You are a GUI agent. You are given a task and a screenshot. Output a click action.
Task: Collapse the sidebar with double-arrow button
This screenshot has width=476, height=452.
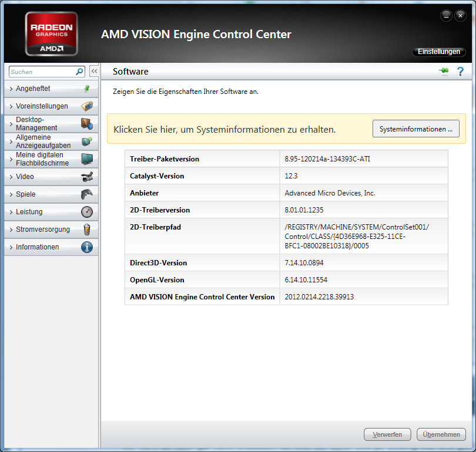pos(94,71)
